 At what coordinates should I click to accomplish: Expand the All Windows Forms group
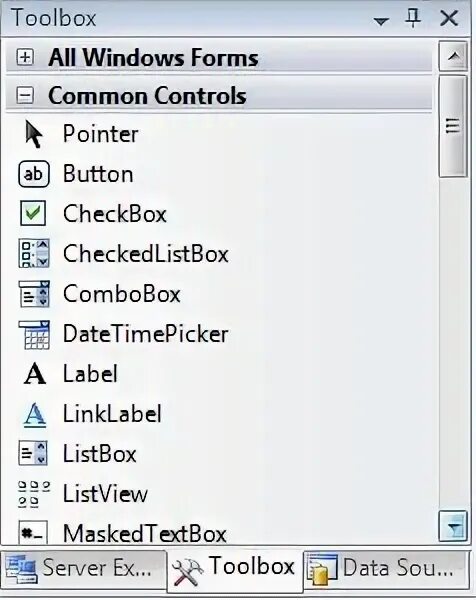point(25,58)
